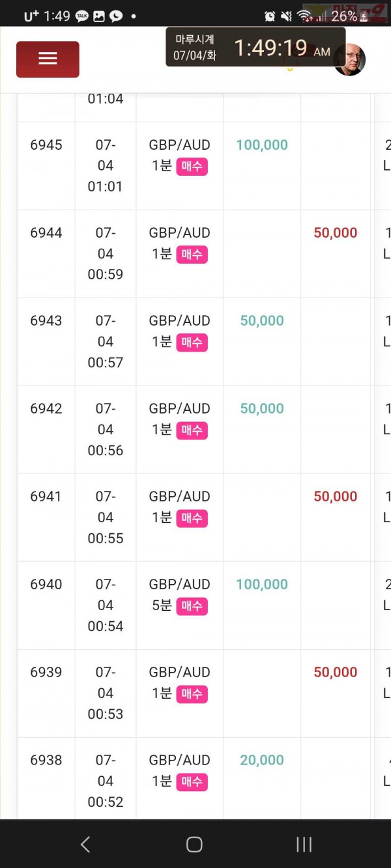391x868 pixels.
Task: Click the 07-04 00:53 timestamp cell
Action: tap(106, 693)
